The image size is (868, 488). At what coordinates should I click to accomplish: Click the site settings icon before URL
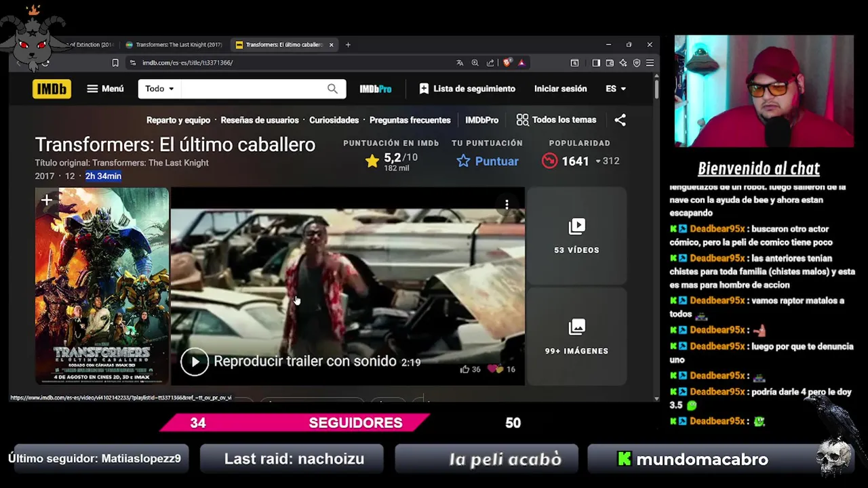[x=132, y=63]
